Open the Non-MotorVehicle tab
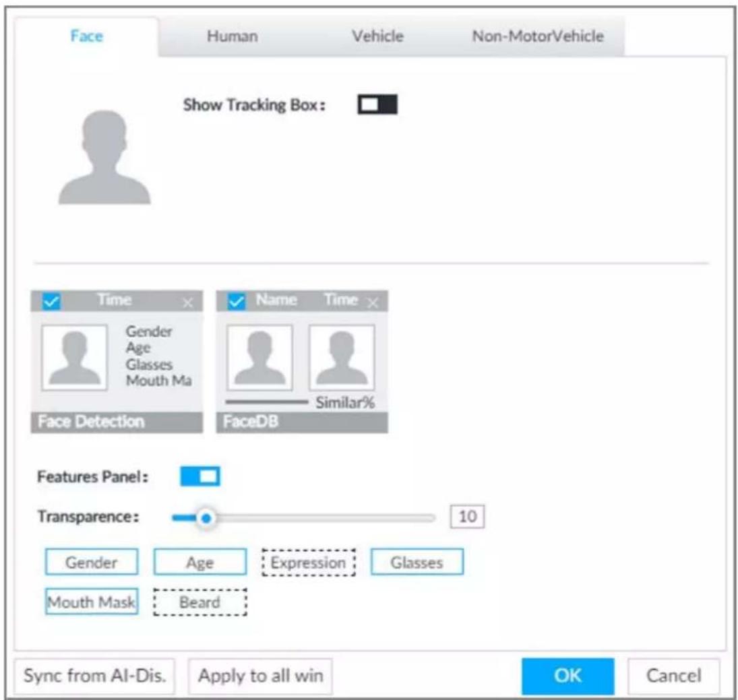Screen dimensions: 738x700 [x=538, y=36]
